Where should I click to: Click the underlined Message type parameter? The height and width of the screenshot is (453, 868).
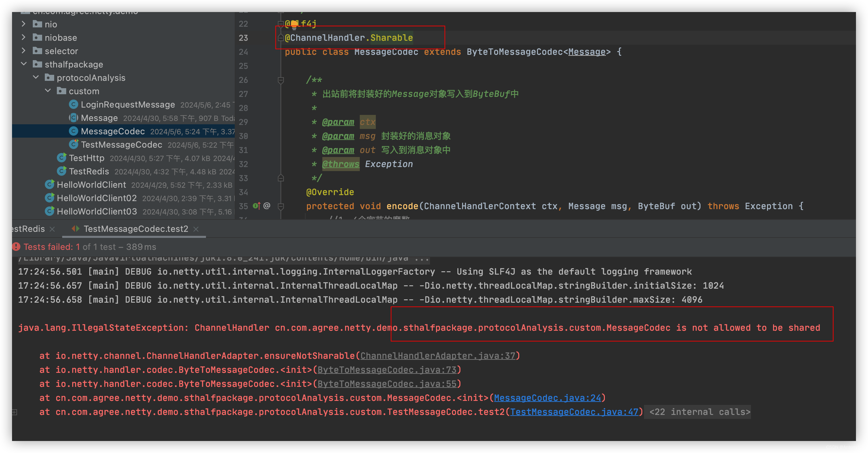coord(587,52)
